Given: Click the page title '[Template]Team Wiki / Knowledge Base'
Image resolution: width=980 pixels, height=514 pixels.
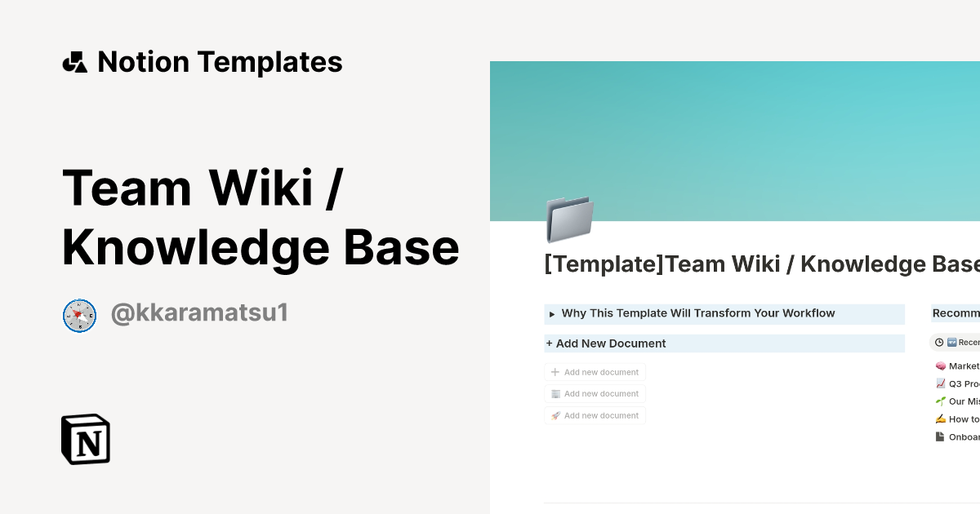Looking at the screenshot, I should (759, 264).
